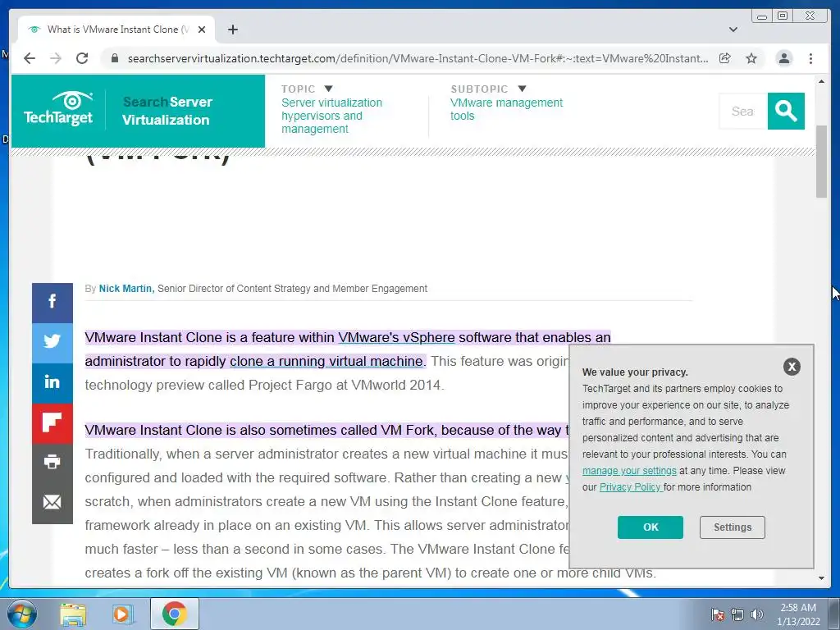Open Windows Start menu
The image size is (840, 630).
tap(21, 614)
